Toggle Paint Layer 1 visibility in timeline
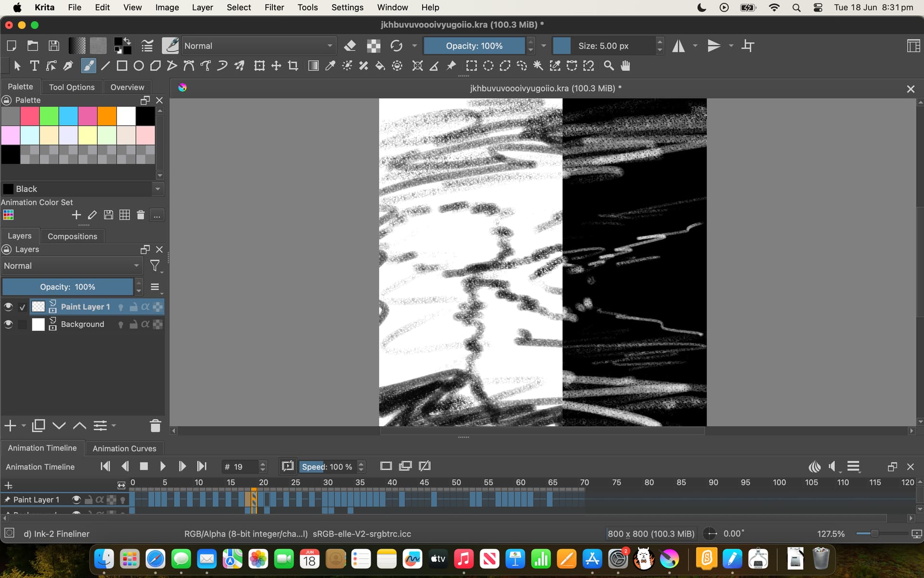This screenshot has height=578, width=924. tap(76, 499)
